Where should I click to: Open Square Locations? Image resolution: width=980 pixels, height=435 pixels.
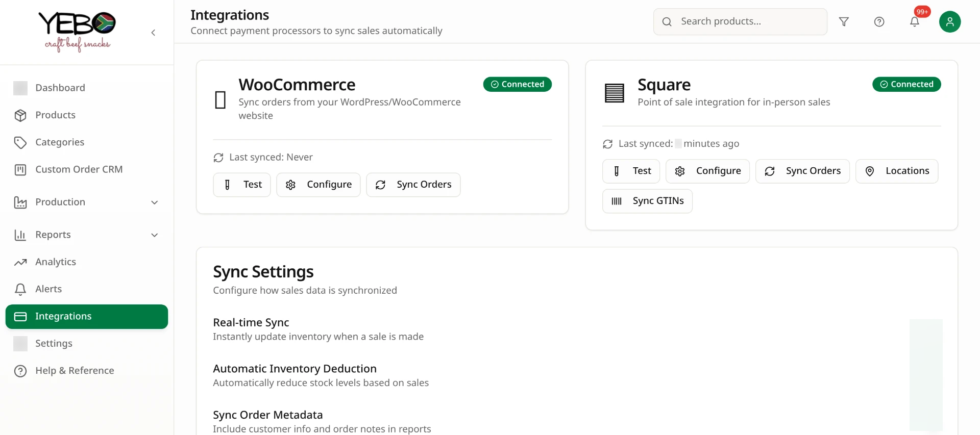[x=897, y=171]
